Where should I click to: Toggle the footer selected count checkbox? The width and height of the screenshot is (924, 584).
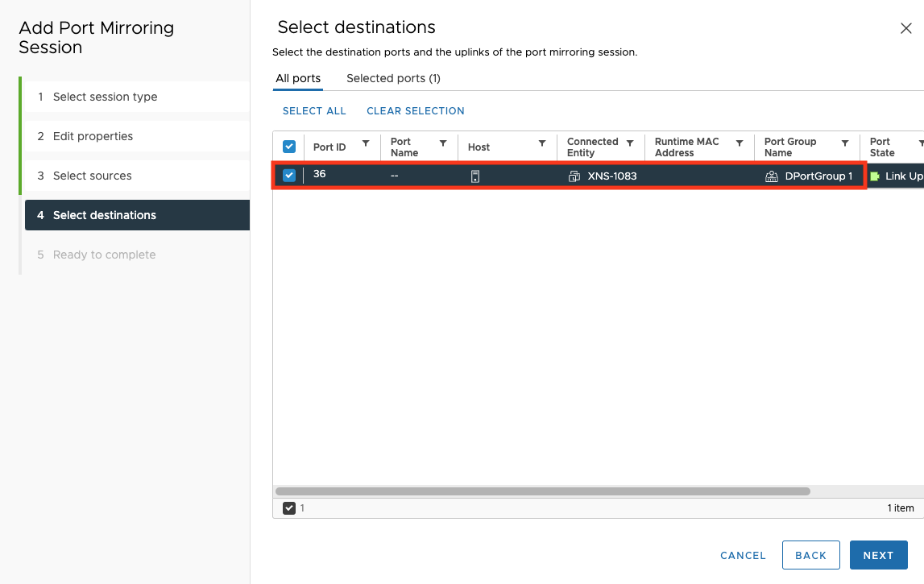[x=289, y=508]
